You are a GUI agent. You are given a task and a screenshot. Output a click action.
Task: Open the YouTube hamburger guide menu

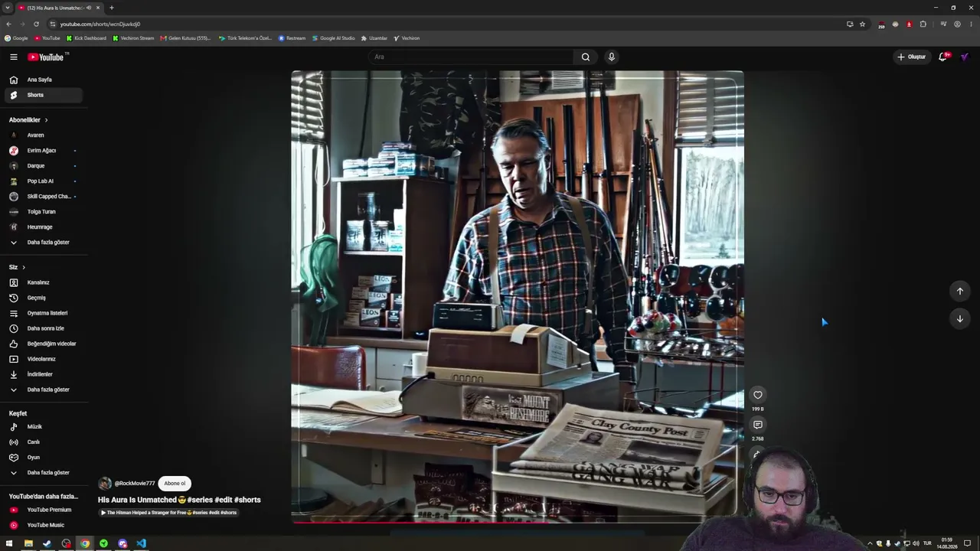(14, 57)
